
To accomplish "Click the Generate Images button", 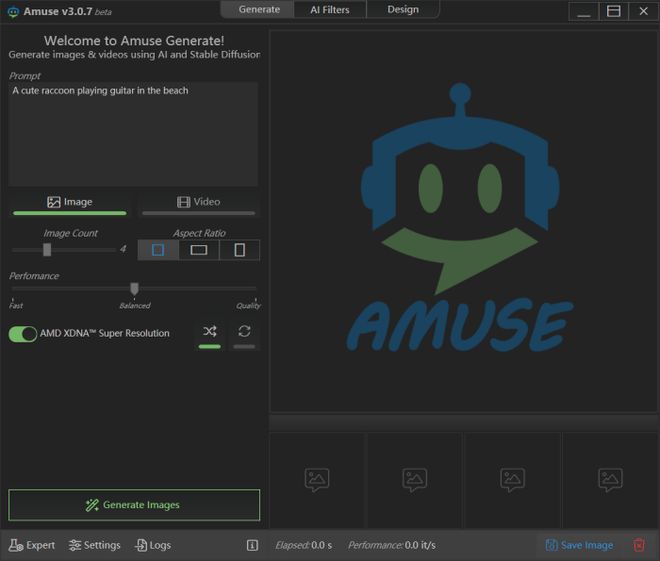I will tap(134, 505).
